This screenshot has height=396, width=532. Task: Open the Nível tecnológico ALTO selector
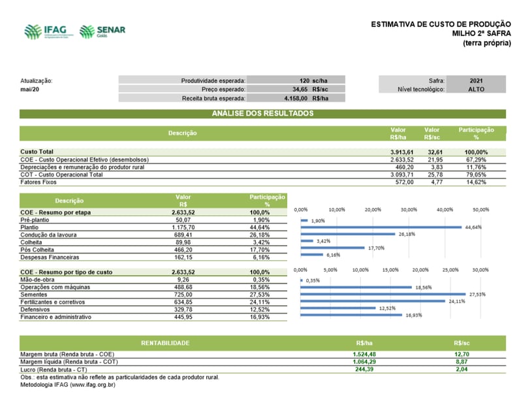coord(475,87)
